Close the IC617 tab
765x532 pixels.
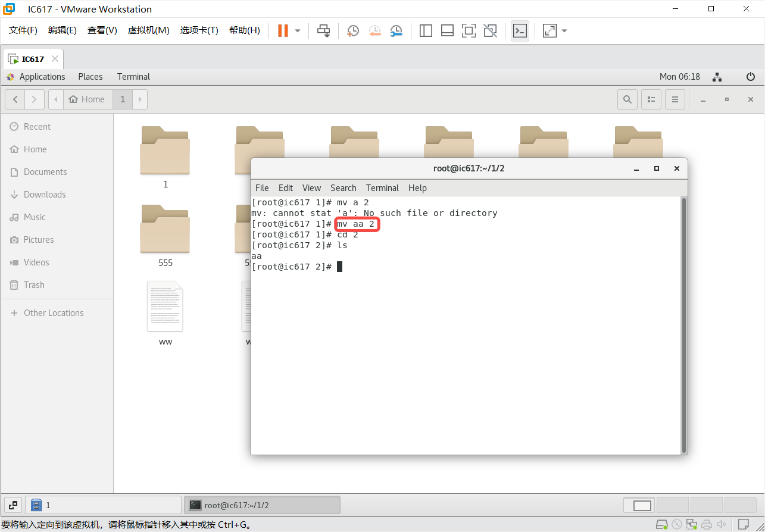point(55,59)
